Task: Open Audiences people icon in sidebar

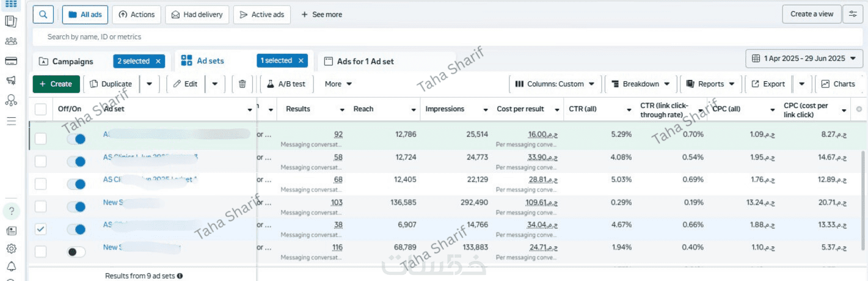Action: [x=10, y=41]
